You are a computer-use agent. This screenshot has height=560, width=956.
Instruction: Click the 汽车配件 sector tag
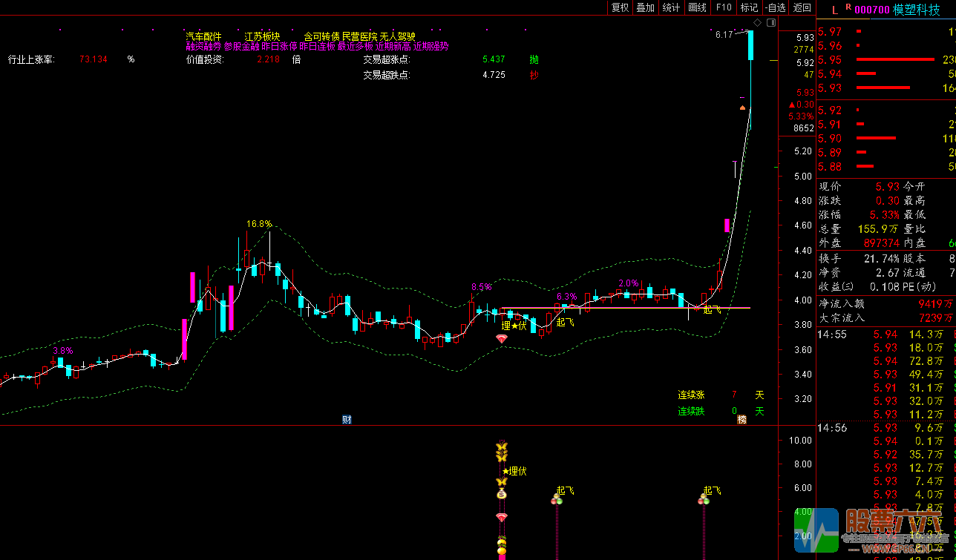click(x=203, y=36)
